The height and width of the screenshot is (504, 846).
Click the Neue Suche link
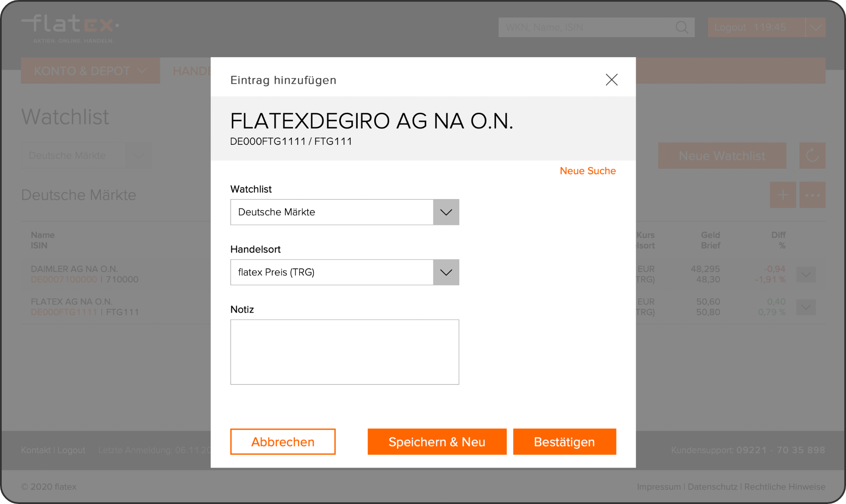[x=587, y=171]
